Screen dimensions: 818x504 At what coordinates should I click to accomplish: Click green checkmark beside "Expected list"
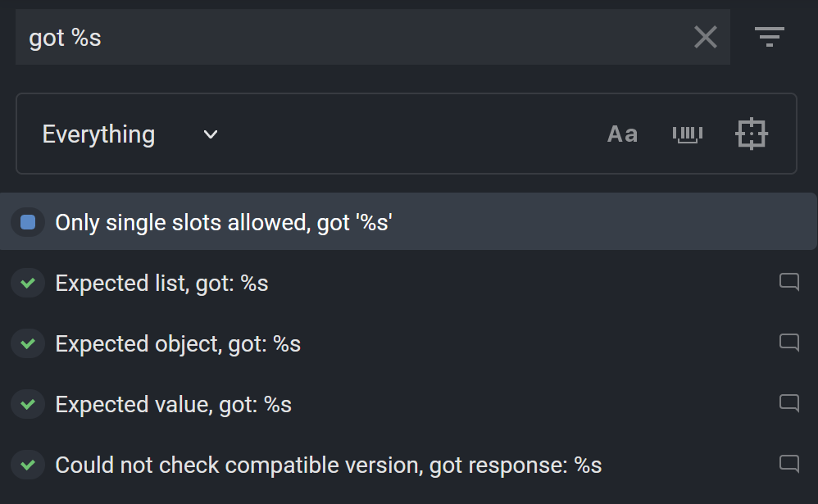(28, 284)
